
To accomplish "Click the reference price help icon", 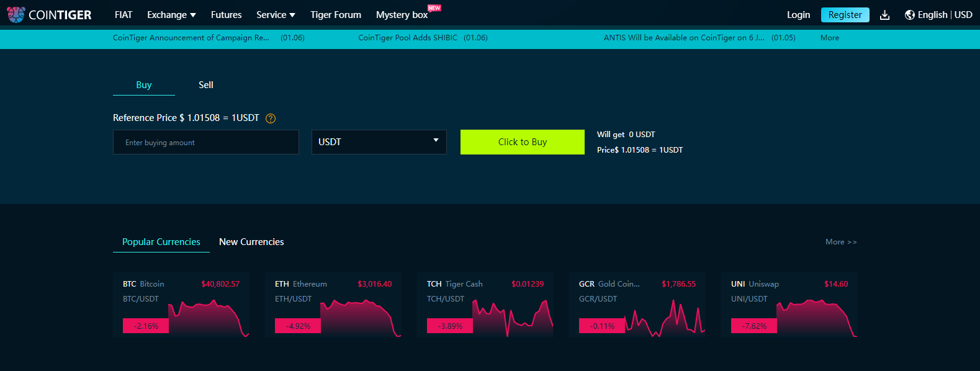I will tap(271, 118).
